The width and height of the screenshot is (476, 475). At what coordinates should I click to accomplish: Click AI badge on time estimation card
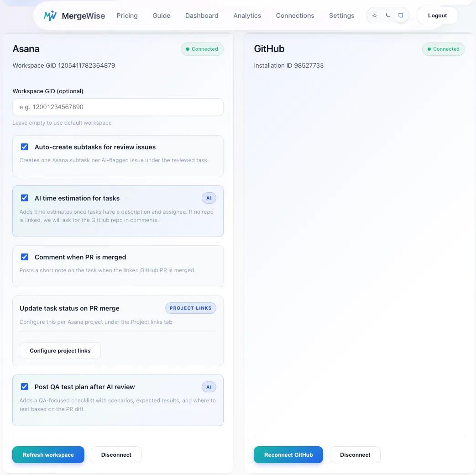point(209,198)
